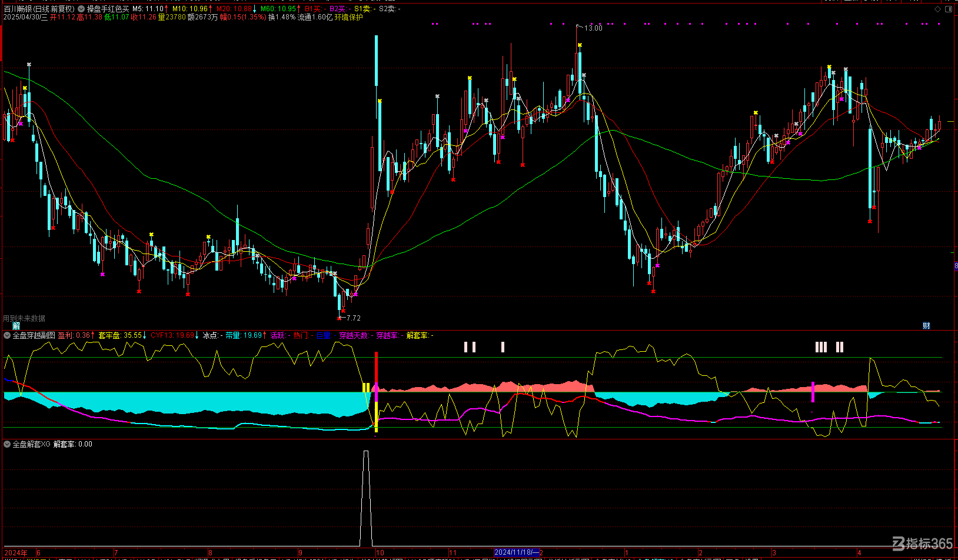Toggle the side panel icon at top-right

pyautogui.click(x=948, y=9)
